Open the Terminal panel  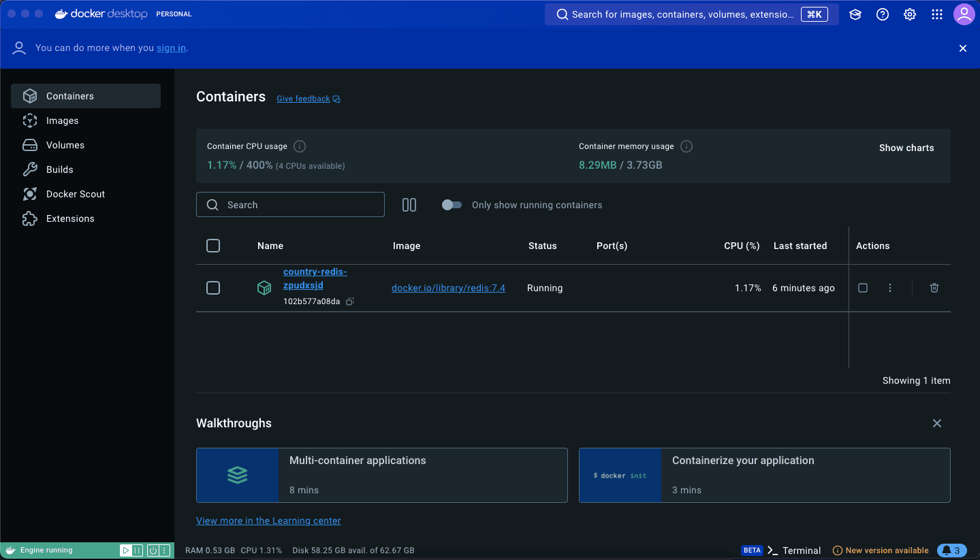[x=794, y=550]
